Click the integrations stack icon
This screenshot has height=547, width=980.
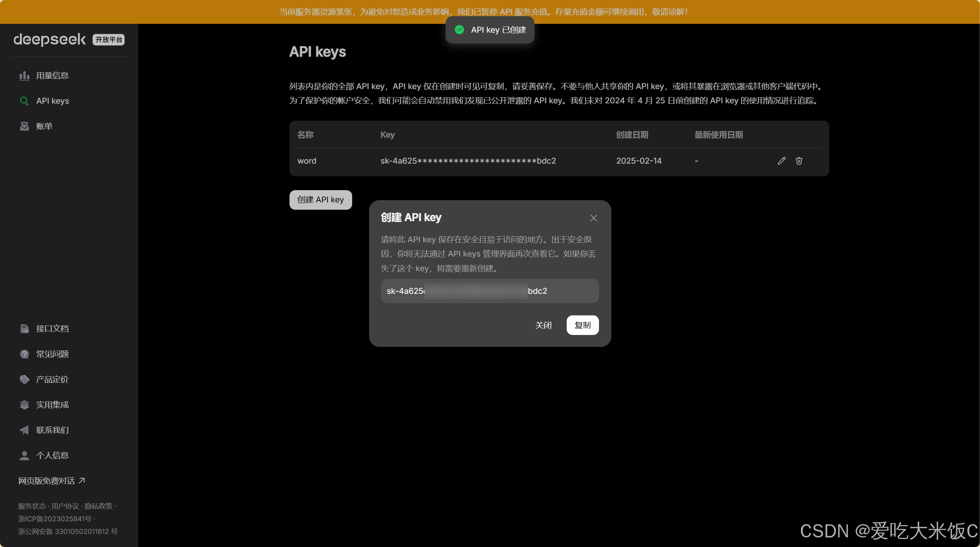pos(24,405)
